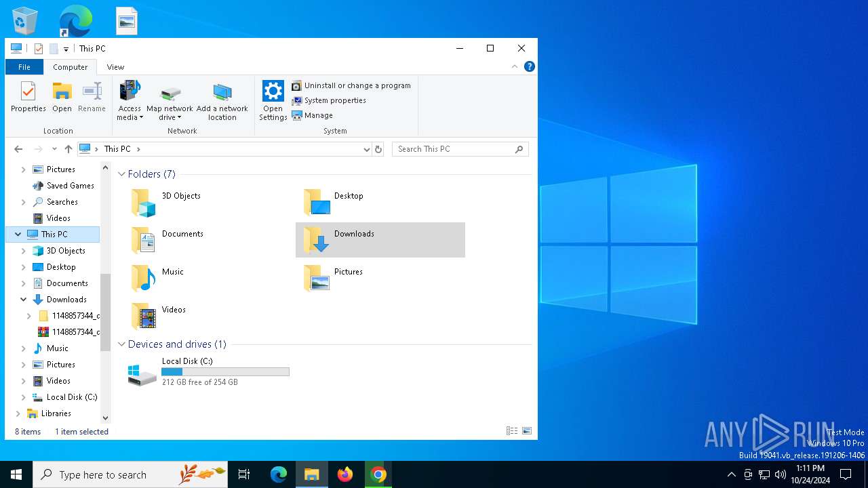Screen dimensions: 868x488
Task: Click the taskbar search box
Action: click(130, 474)
